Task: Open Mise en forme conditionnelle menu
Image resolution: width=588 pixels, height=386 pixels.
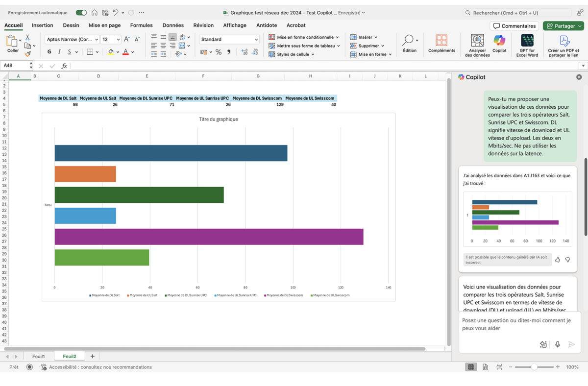Action: click(x=304, y=37)
